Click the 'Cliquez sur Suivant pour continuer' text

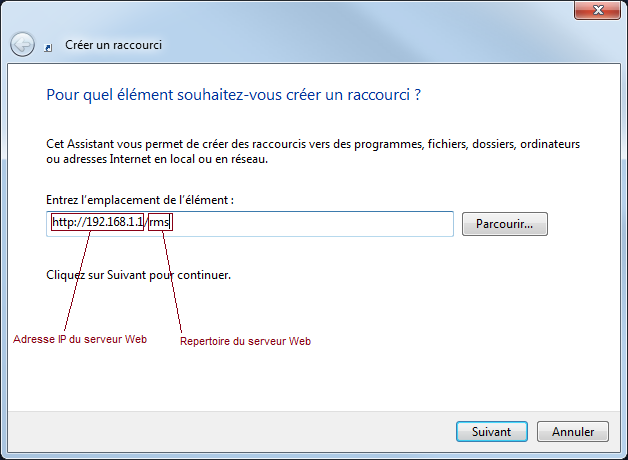(139, 273)
